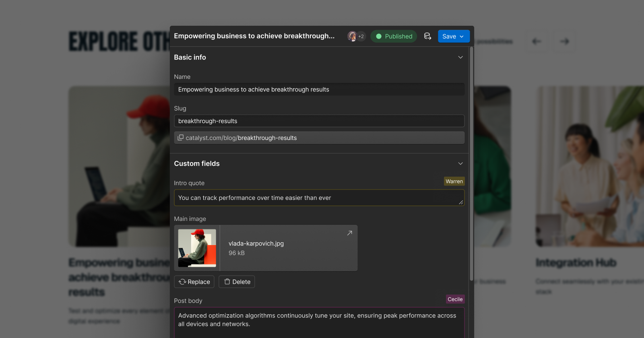Screen dimensions: 644x338
Task: Click the next arrow in background page
Action: tap(564, 41)
